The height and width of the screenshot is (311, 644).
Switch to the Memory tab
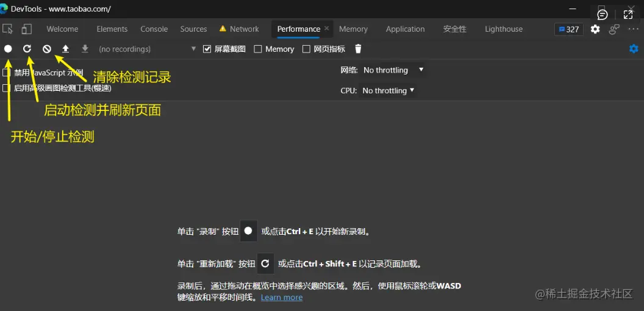pyautogui.click(x=353, y=29)
